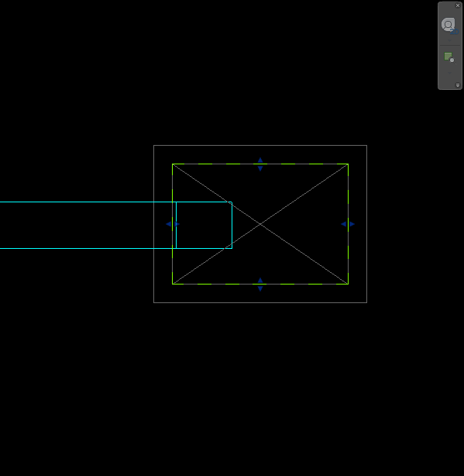Click the left-pointing handle inside right edge
464x476 pixels.
[343, 224]
